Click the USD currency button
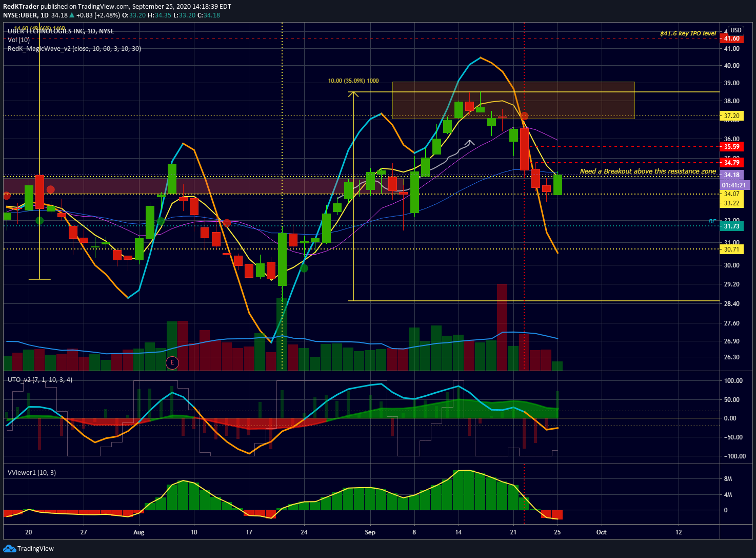Screen dimensions: 756x558 736,30
